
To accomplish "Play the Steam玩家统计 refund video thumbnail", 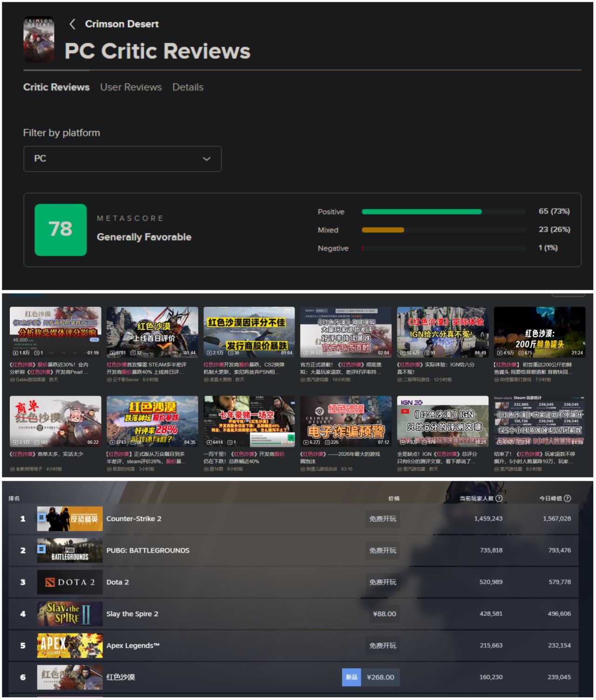I will [540, 421].
